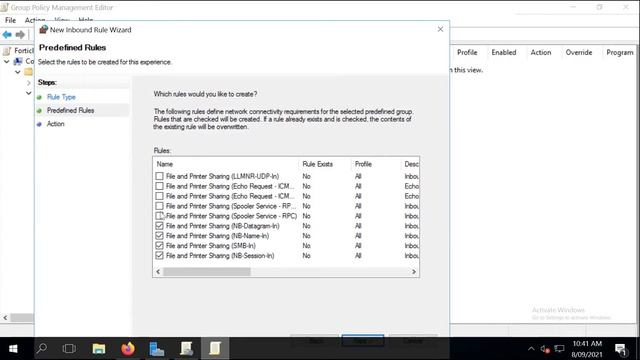Select the File and Printer Sharing (SMB-In) row name
Image resolution: width=640 pixels, height=360 pixels.
click(x=211, y=246)
